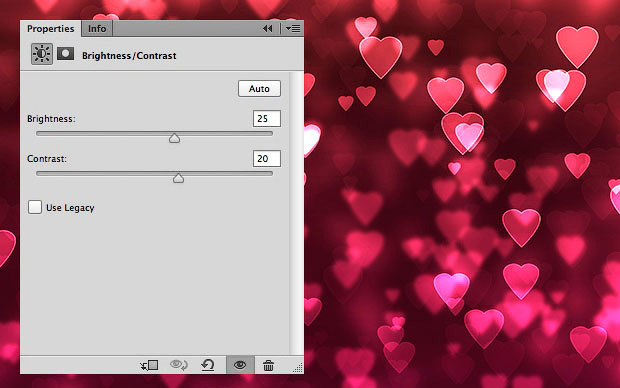The width and height of the screenshot is (620, 388).
Task: Reset adjustment to defaults icon
Action: tap(208, 365)
